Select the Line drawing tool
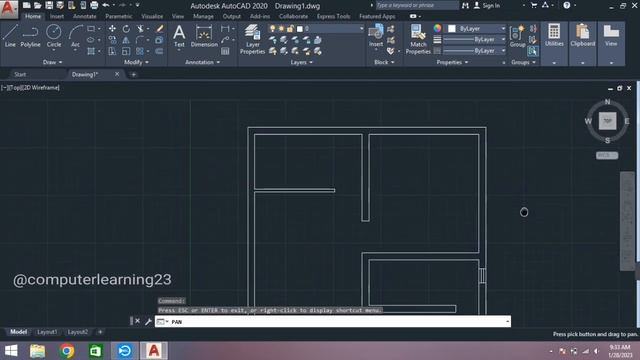Screen dimensions: 640x360 (10, 36)
